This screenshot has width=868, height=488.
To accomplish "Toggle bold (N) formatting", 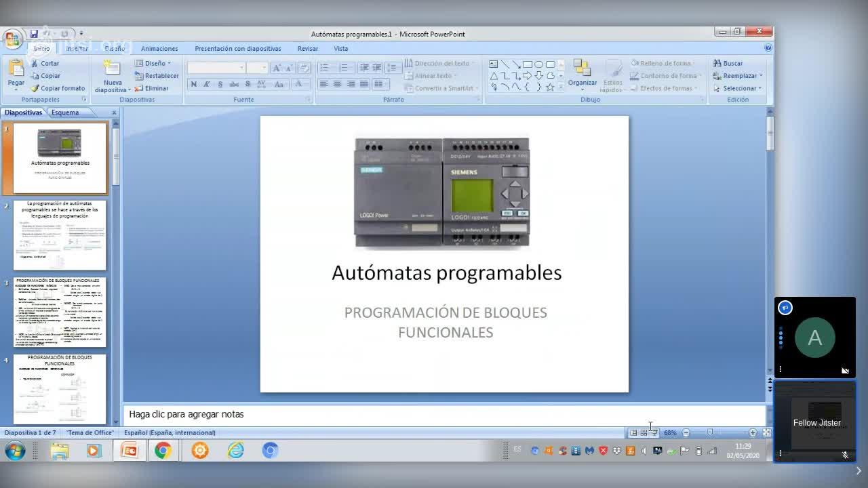I will coord(194,84).
